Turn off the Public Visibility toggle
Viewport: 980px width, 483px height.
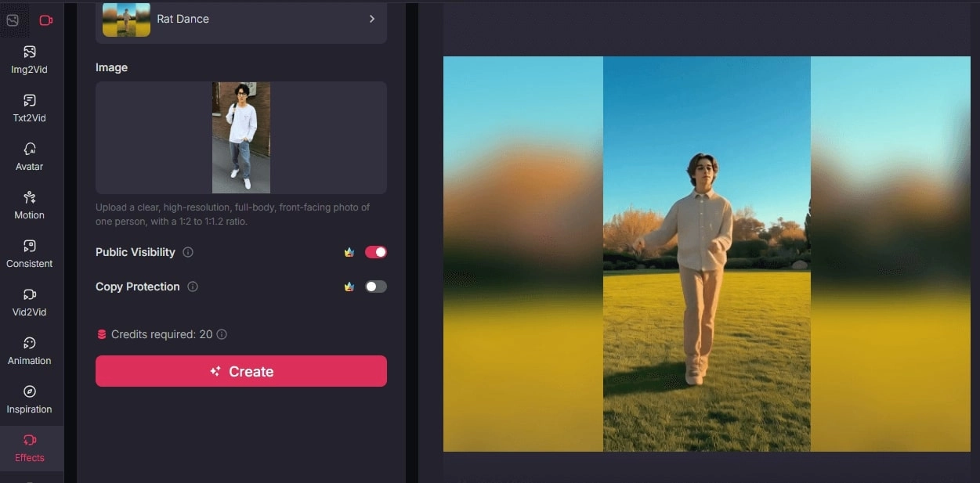pyautogui.click(x=375, y=252)
